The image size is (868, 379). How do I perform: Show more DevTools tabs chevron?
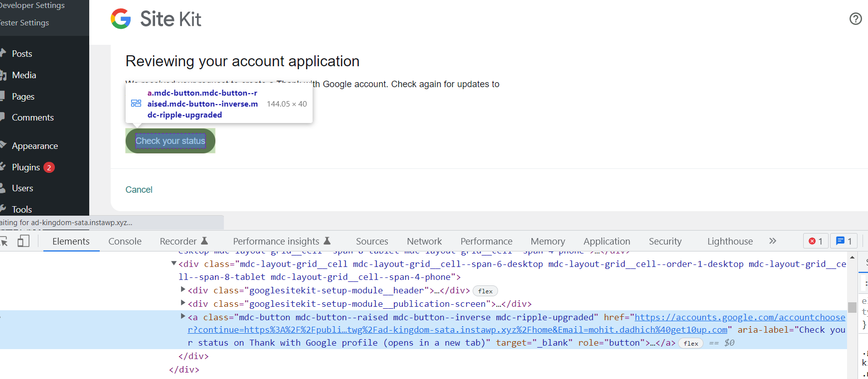click(773, 241)
